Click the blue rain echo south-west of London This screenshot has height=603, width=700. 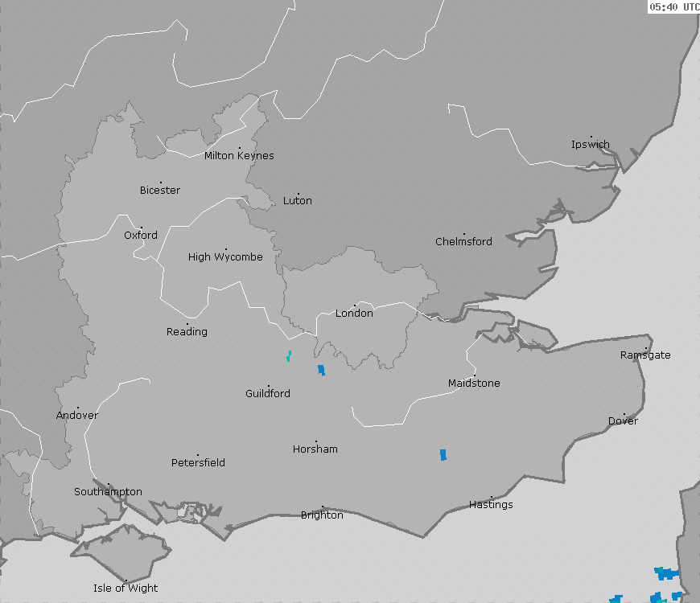[321, 371]
